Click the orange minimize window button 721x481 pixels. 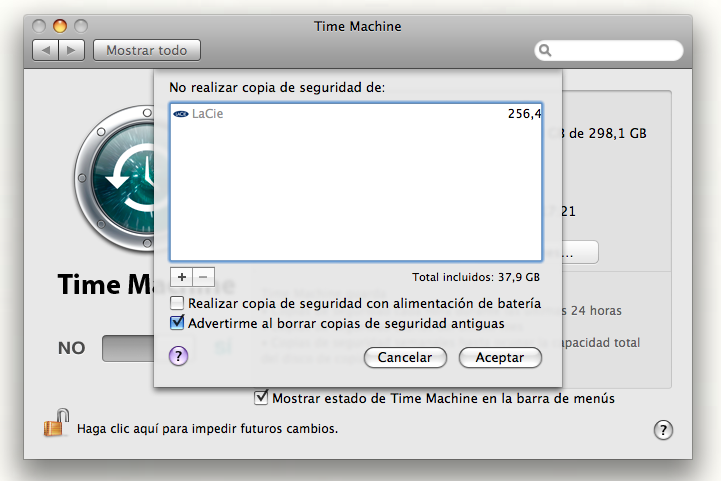click(x=60, y=26)
